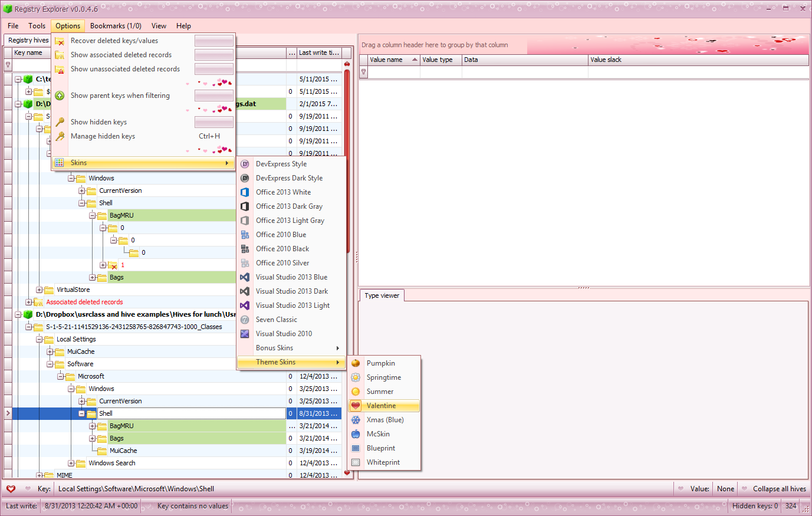
Task: Click the Pumpkin theme icon
Action: [356, 363]
